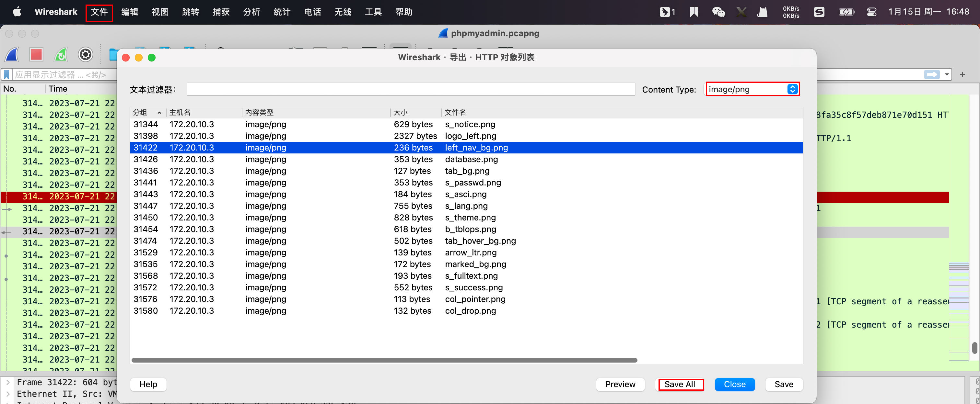The height and width of the screenshot is (404, 980).
Task: Click the Save All button
Action: (680, 384)
